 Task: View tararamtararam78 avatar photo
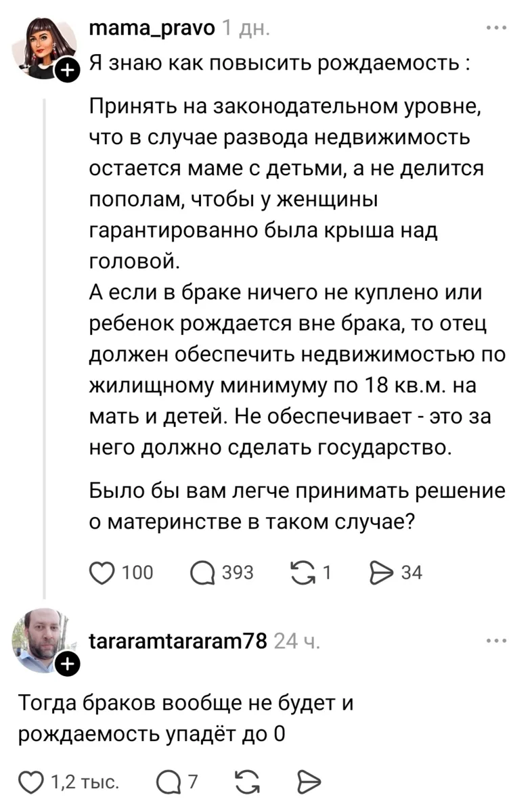(45, 640)
